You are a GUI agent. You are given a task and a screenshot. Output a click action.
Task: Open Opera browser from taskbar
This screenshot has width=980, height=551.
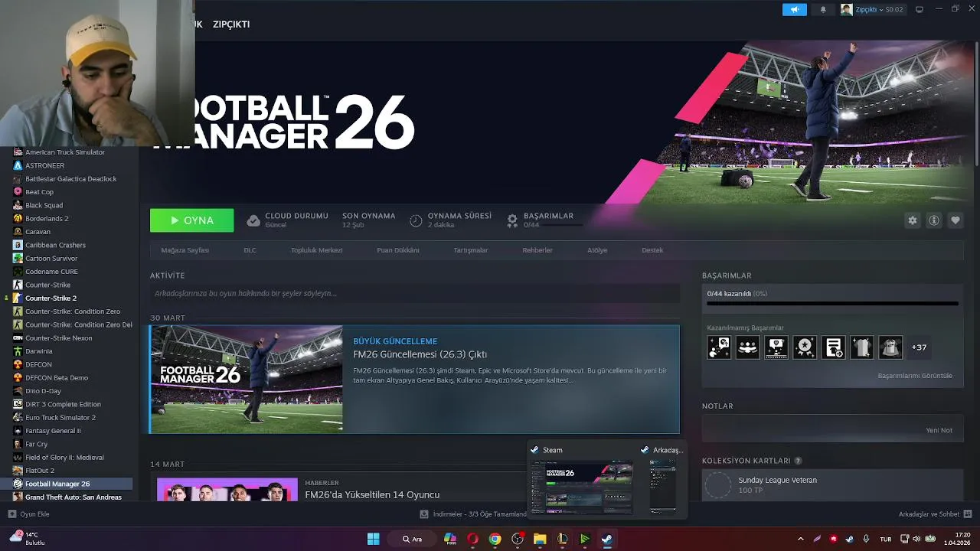tap(472, 539)
